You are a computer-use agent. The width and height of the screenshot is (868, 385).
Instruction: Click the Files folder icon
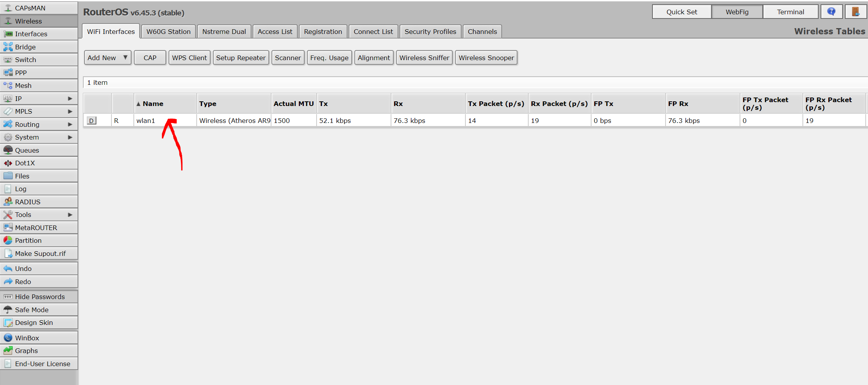point(8,176)
